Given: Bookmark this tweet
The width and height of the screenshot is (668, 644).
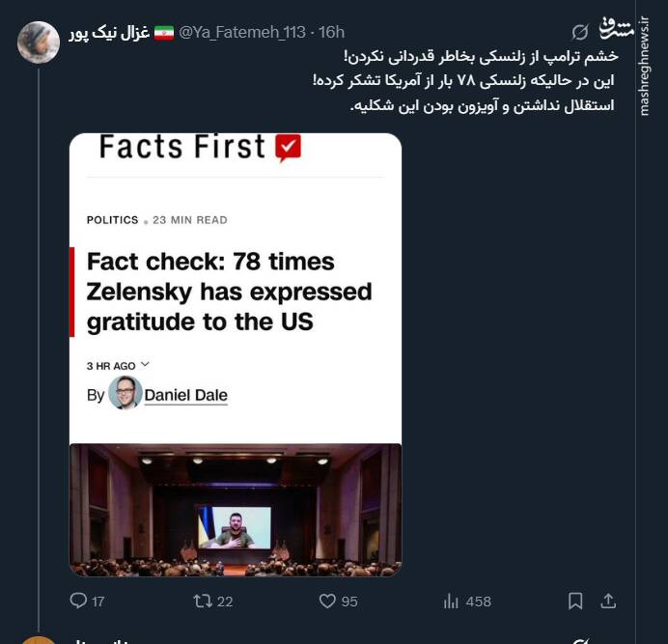Looking at the screenshot, I should tap(575, 601).
